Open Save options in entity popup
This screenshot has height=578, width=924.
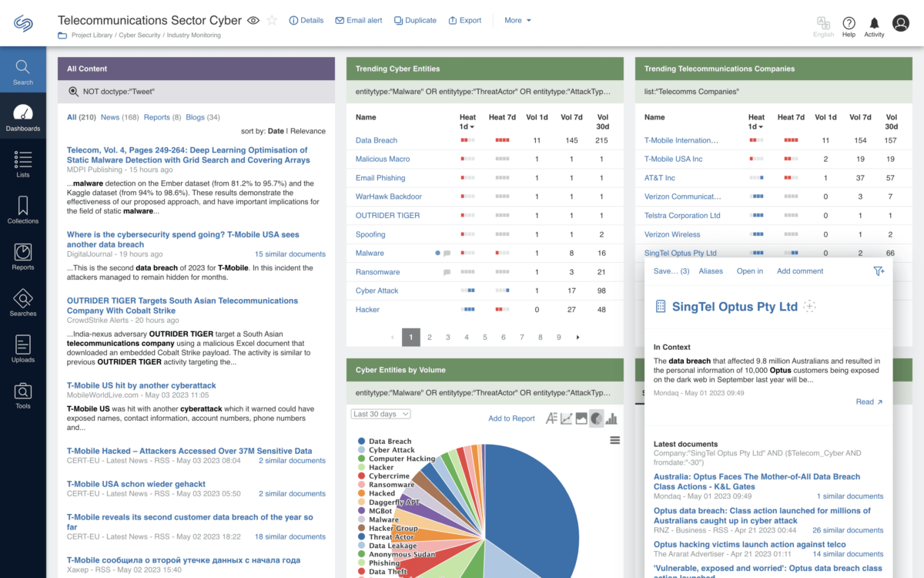tap(671, 271)
